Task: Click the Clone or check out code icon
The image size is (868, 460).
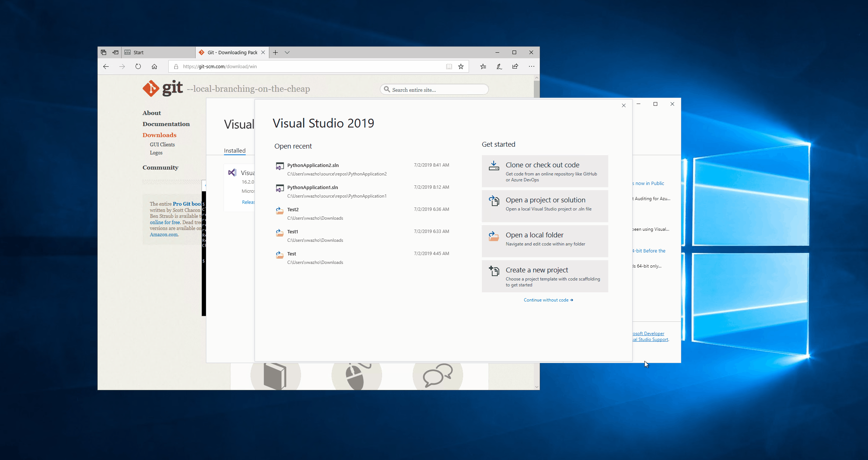Action: pyautogui.click(x=494, y=166)
